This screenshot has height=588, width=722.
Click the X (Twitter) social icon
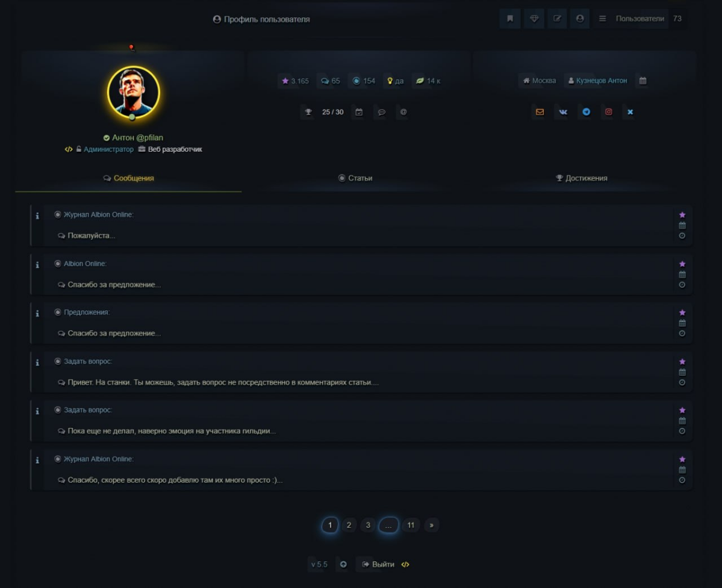[x=630, y=112]
